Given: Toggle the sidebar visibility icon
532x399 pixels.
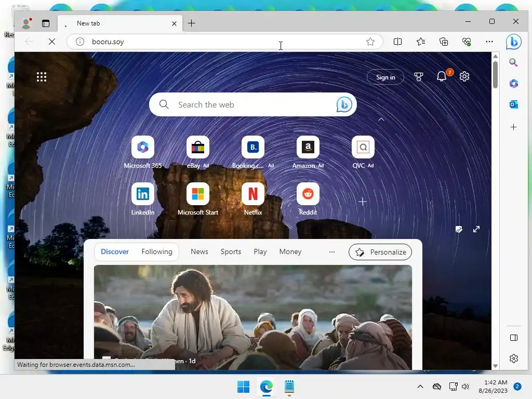Looking at the screenshot, I should 514,338.
